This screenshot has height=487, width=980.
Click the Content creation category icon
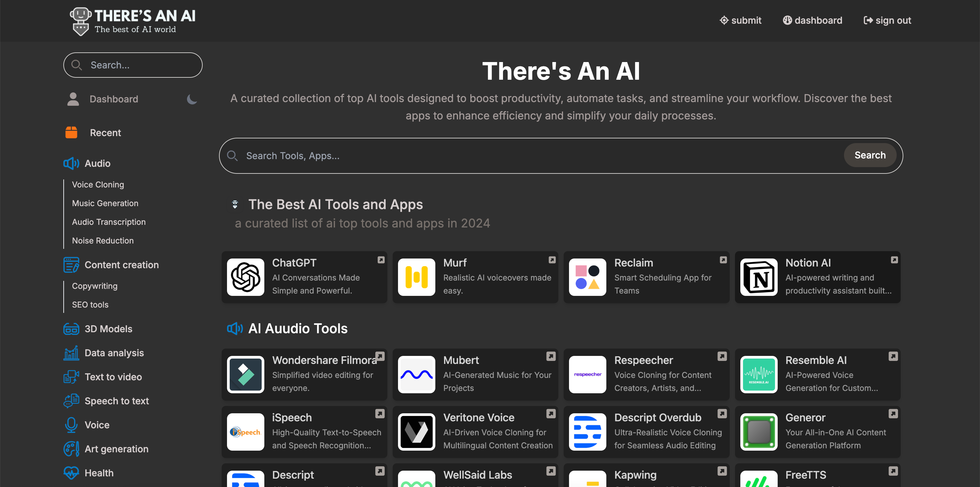[x=71, y=265]
